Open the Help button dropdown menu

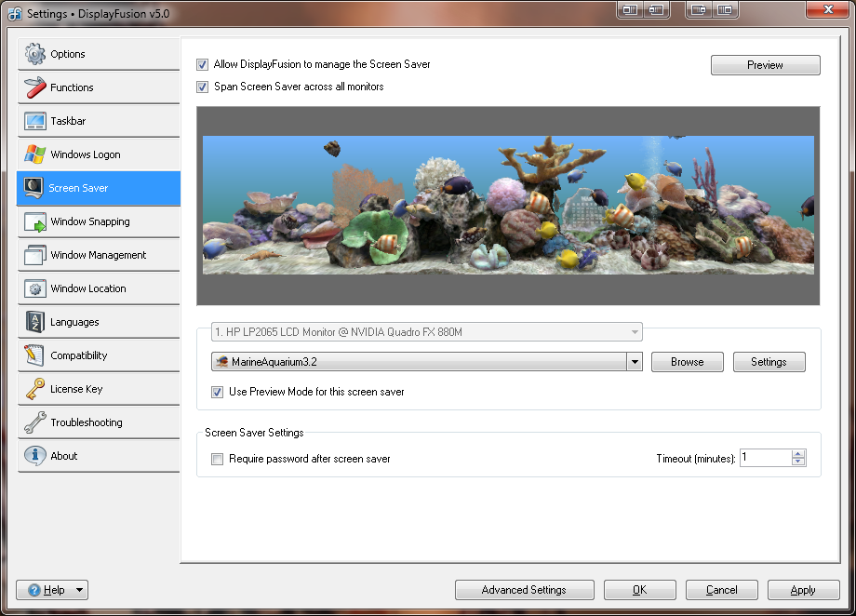click(x=80, y=590)
